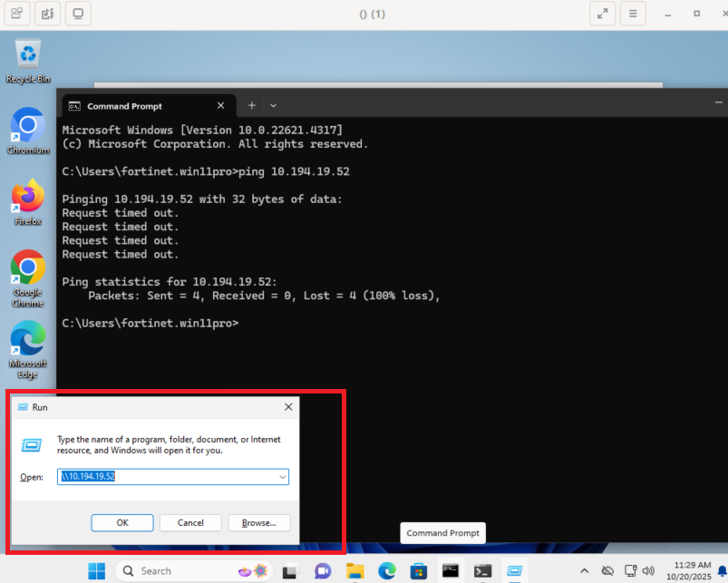Select the Command Prompt tab
Screen dimensions: 728x583
click(149, 106)
